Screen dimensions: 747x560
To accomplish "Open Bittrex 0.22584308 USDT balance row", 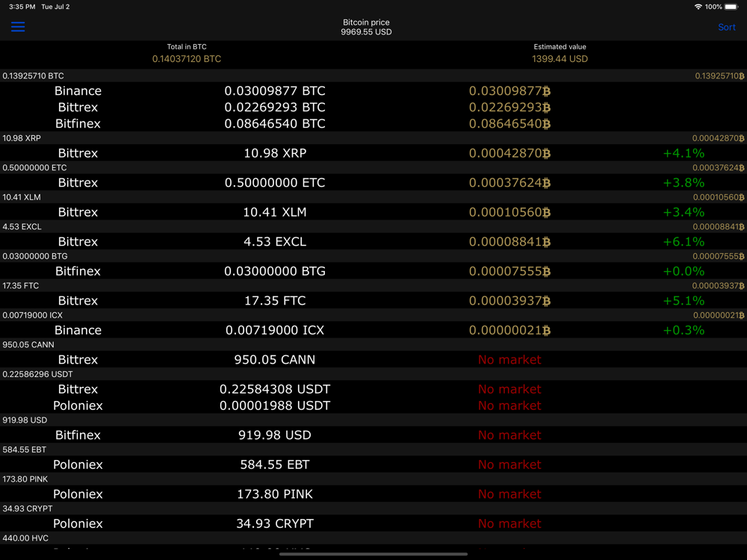I will click(x=373, y=389).
